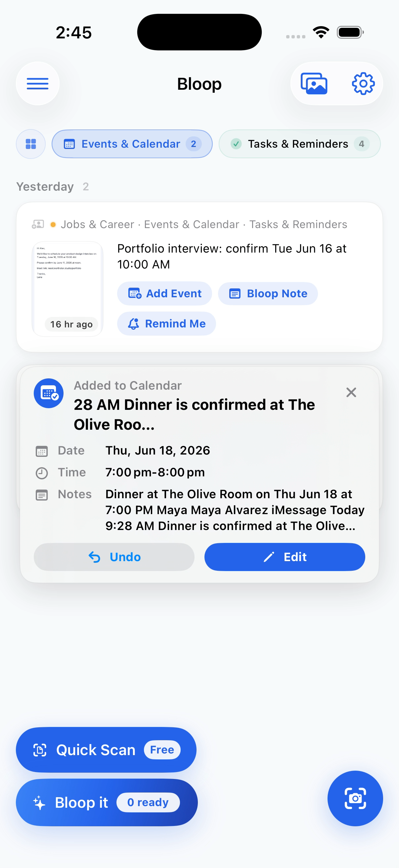Open the Portfolio interview screenshot thumbnail
Viewport: 399px width, 868px height.
pos(67,289)
